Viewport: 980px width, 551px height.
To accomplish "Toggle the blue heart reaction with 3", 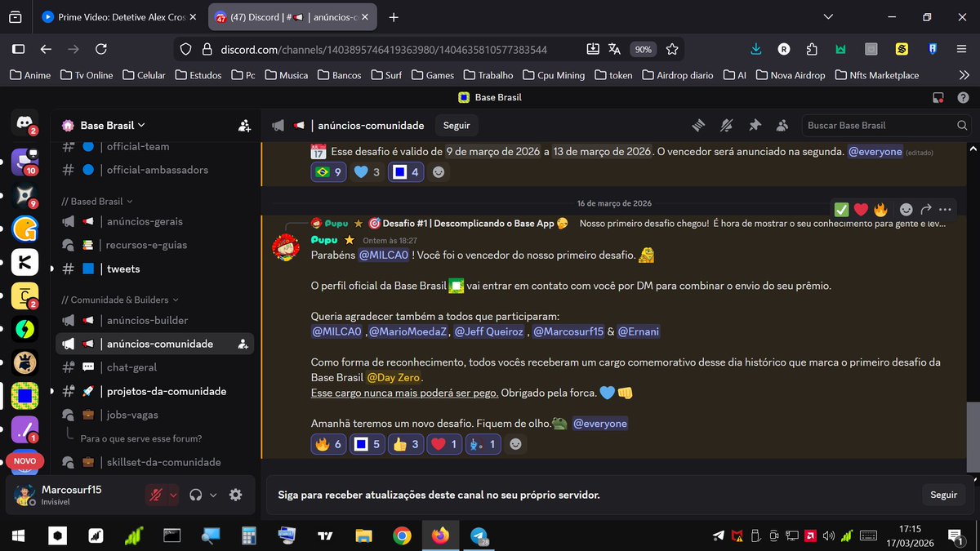I will (367, 172).
